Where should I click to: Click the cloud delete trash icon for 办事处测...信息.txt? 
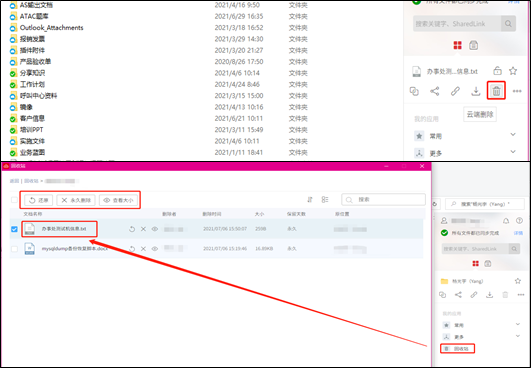(x=496, y=91)
